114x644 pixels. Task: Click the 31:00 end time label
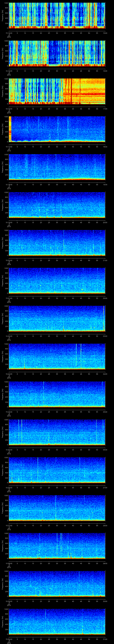coord(105,639)
